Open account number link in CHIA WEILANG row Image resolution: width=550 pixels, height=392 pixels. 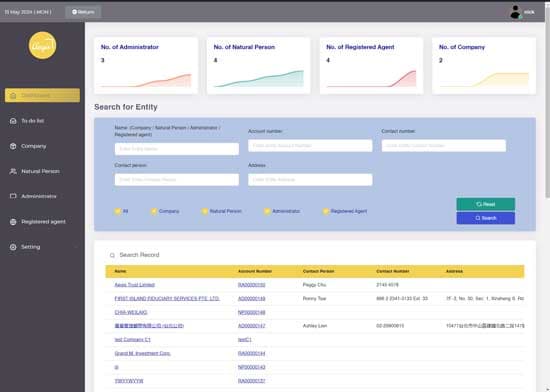[251, 312]
